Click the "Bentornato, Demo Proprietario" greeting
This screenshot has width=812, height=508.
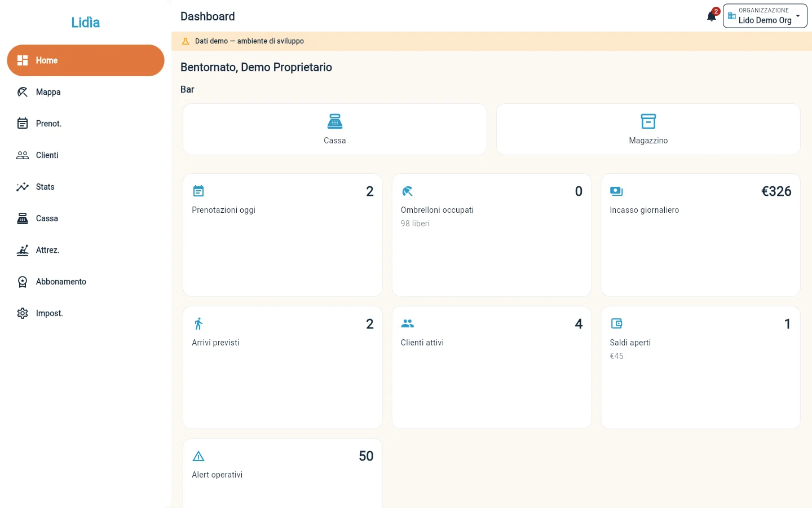click(256, 67)
